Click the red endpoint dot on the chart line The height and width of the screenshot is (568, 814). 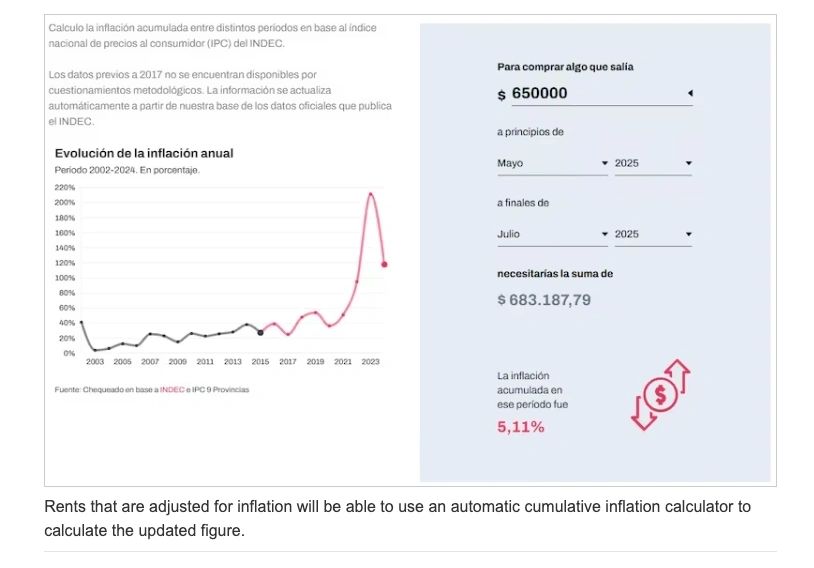384,265
